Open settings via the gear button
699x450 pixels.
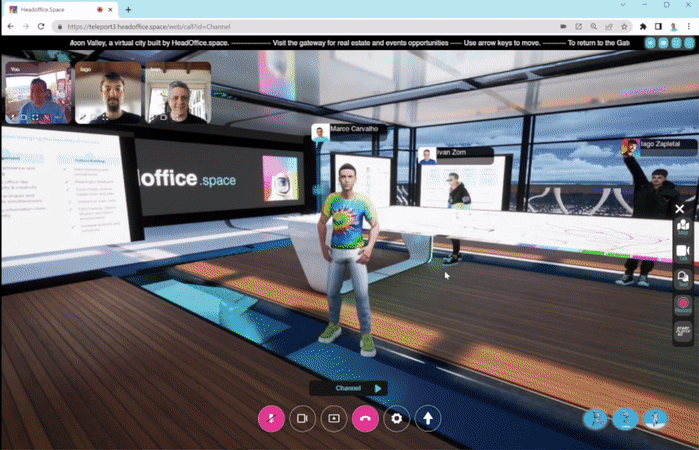click(x=396, y=418)
